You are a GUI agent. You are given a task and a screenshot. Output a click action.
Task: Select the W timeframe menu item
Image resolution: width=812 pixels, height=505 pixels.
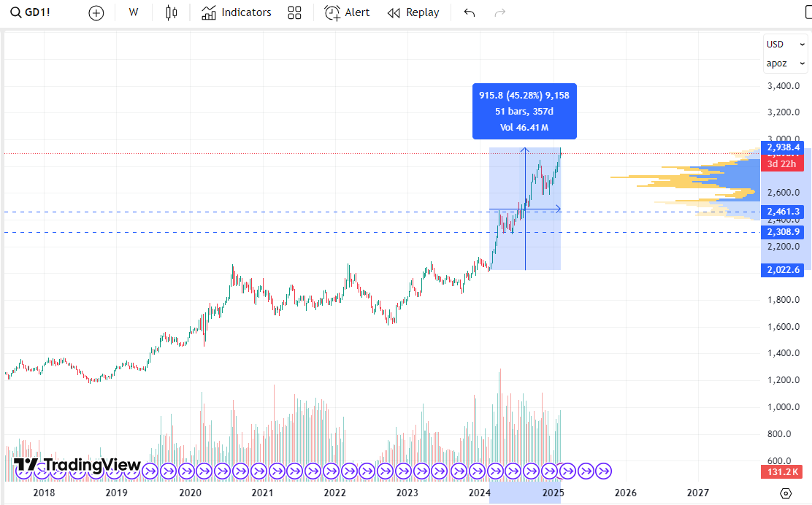[134, 12]
